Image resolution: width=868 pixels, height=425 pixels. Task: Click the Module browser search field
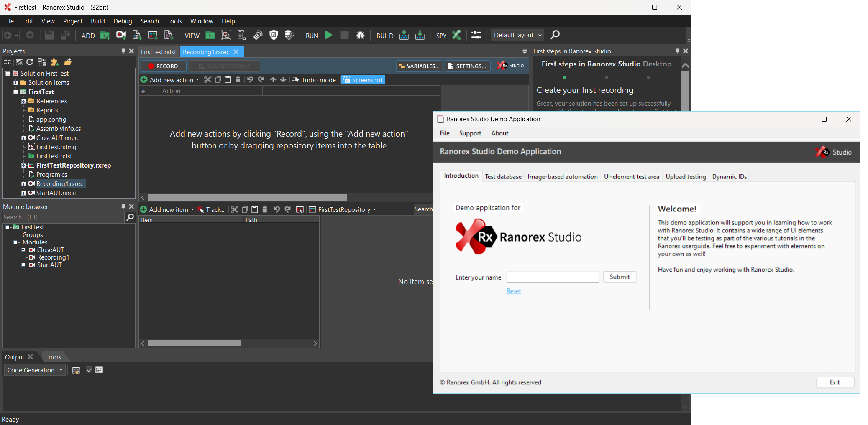(x=63, y=217)
